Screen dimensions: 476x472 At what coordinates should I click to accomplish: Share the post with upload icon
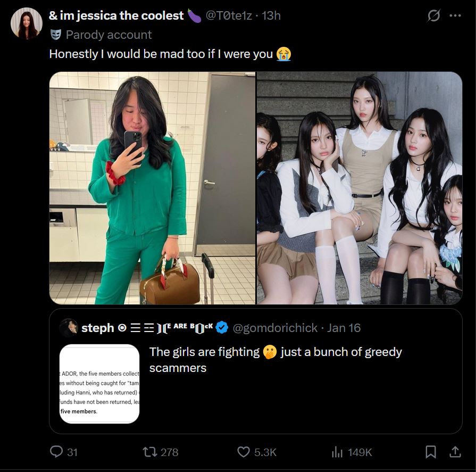455,452
